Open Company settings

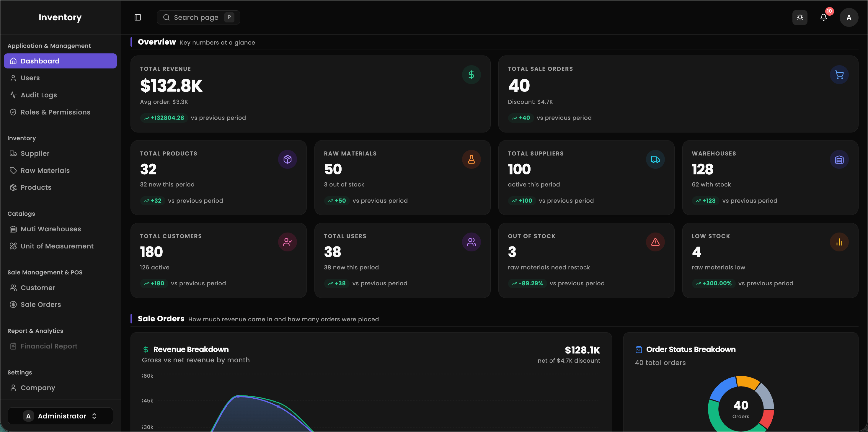click(60, 387)
